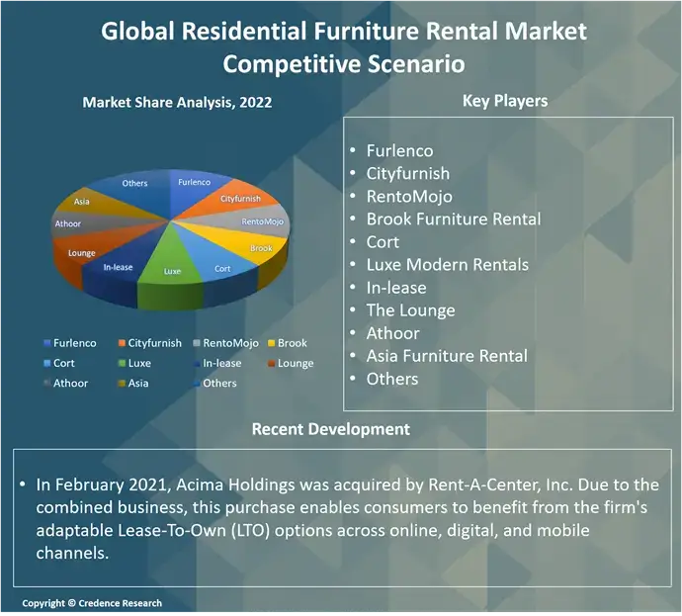Click the Furlenco legend color swatch

[x=46, y=343]
